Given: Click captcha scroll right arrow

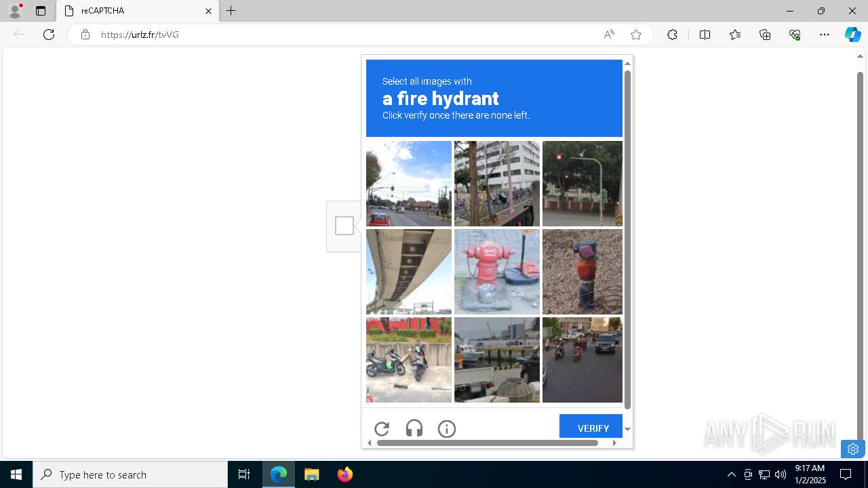Looking at the screenshot, I should 614,443.
